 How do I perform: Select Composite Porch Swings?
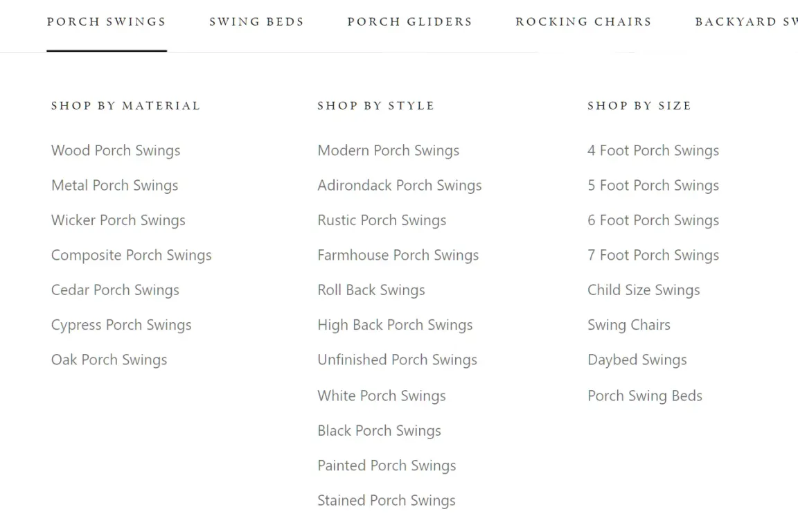(x=131, y=255)
